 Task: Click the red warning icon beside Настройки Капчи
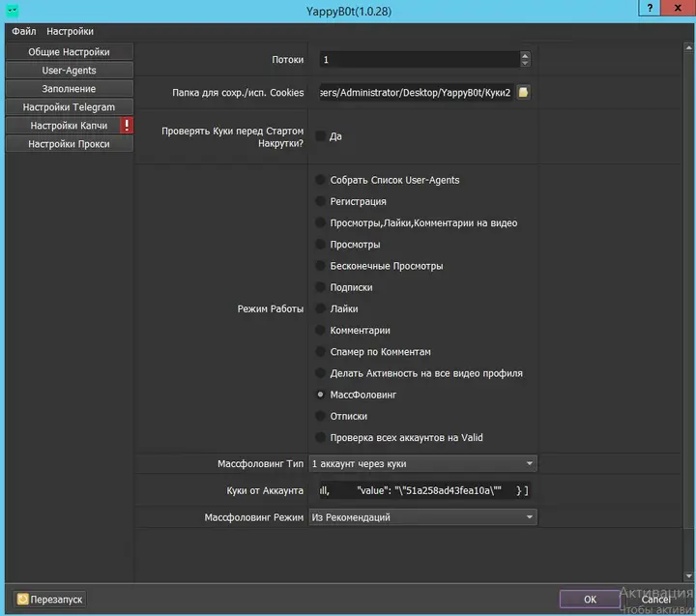point(127,126)
